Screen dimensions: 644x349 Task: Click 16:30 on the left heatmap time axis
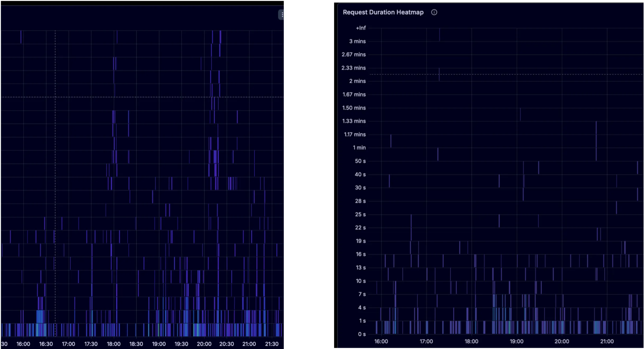click(x=46, y=344)
